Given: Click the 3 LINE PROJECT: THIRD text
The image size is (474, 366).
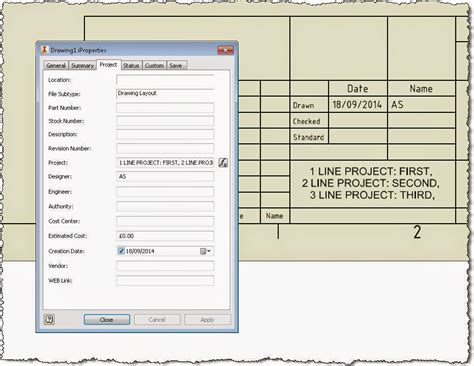Looking at the screenshot, I should [372, 195].
